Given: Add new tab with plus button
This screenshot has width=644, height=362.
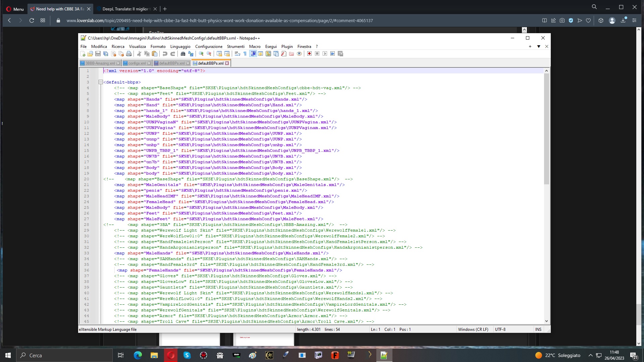Looking at the screenshot, I should [x=530, y=47].
